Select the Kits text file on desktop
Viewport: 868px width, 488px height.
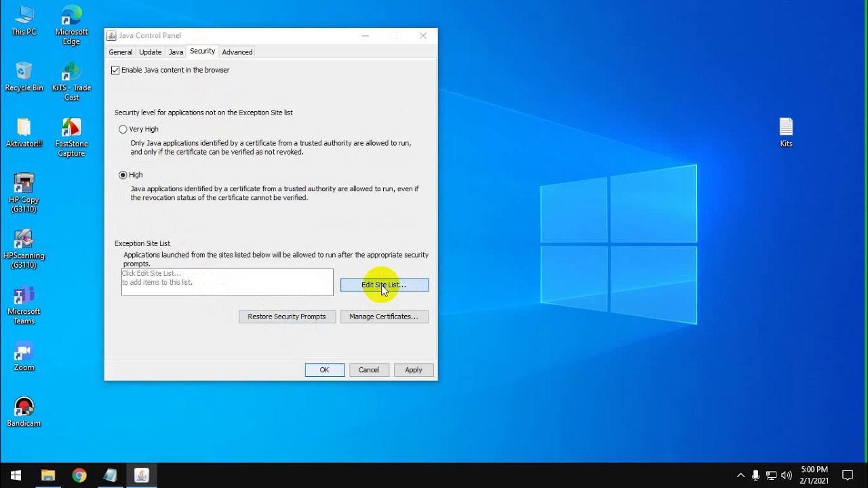point(786,132)
